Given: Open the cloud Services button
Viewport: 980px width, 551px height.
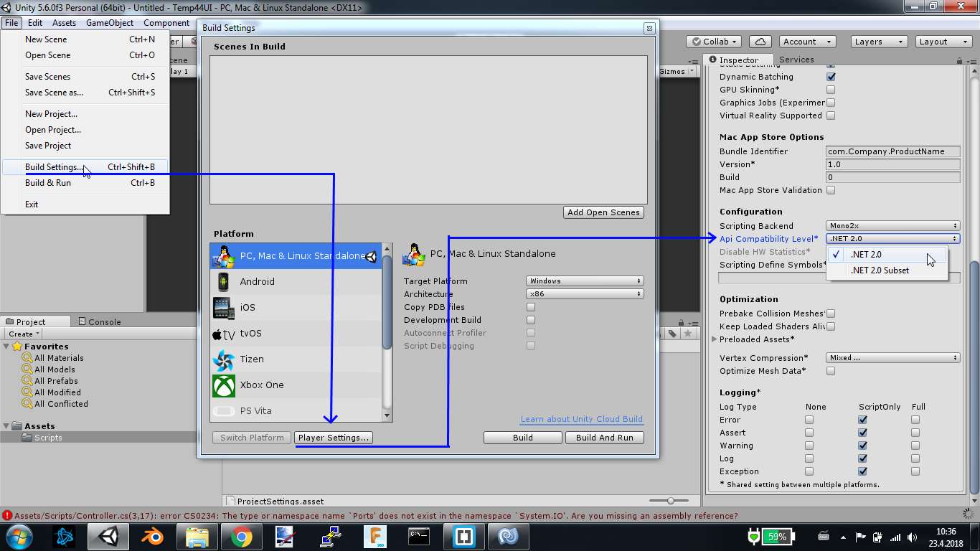Looking at the screenshot, I should point(760,42).
